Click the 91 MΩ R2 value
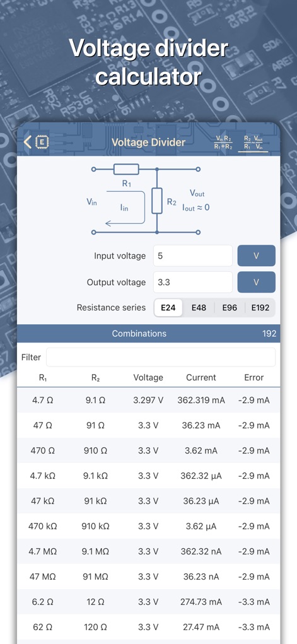Image resolution: width=297 pixels, height=644 pixels. coord(95,577)
